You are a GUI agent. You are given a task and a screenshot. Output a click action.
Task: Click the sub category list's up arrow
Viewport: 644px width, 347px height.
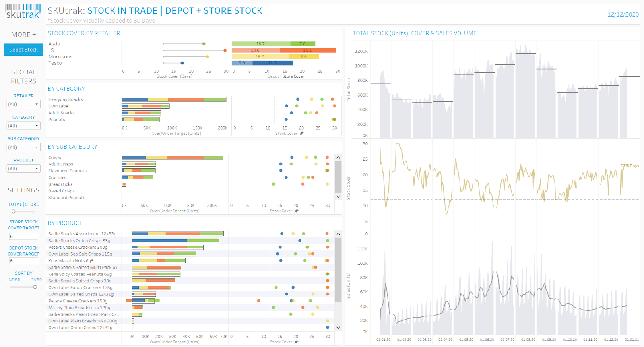tap(338, 157)
